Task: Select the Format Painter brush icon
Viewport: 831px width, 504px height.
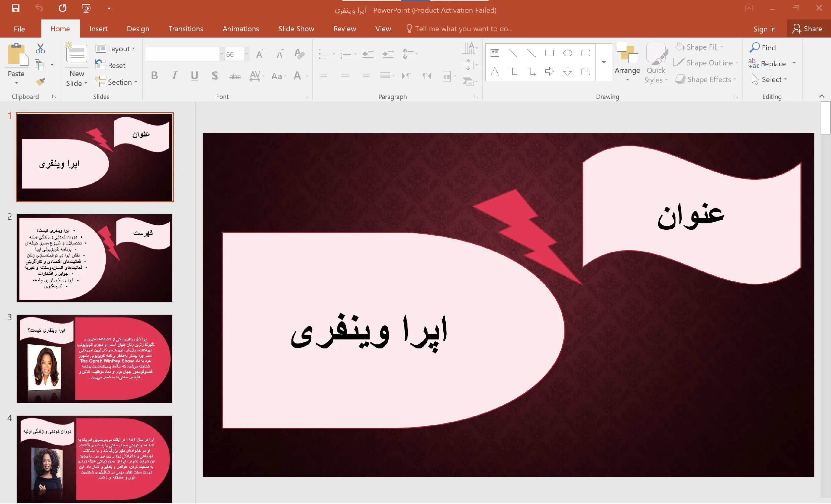Action: 40,81
